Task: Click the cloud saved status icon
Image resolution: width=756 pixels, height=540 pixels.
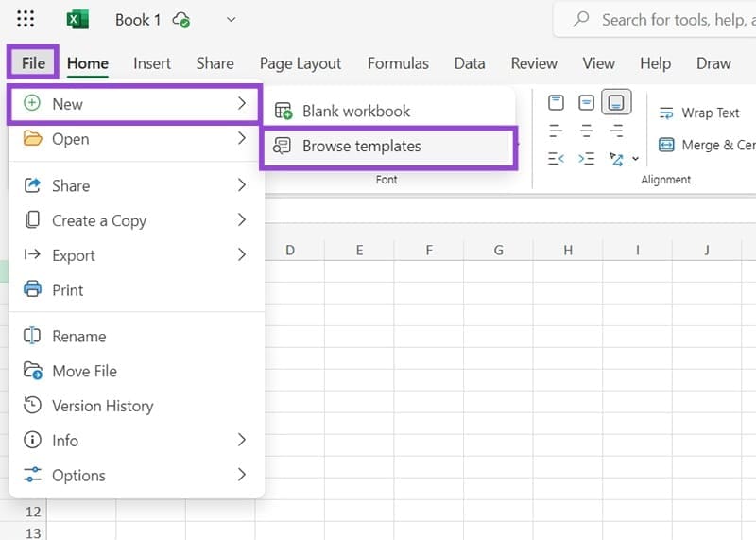Action: [182, 20]
